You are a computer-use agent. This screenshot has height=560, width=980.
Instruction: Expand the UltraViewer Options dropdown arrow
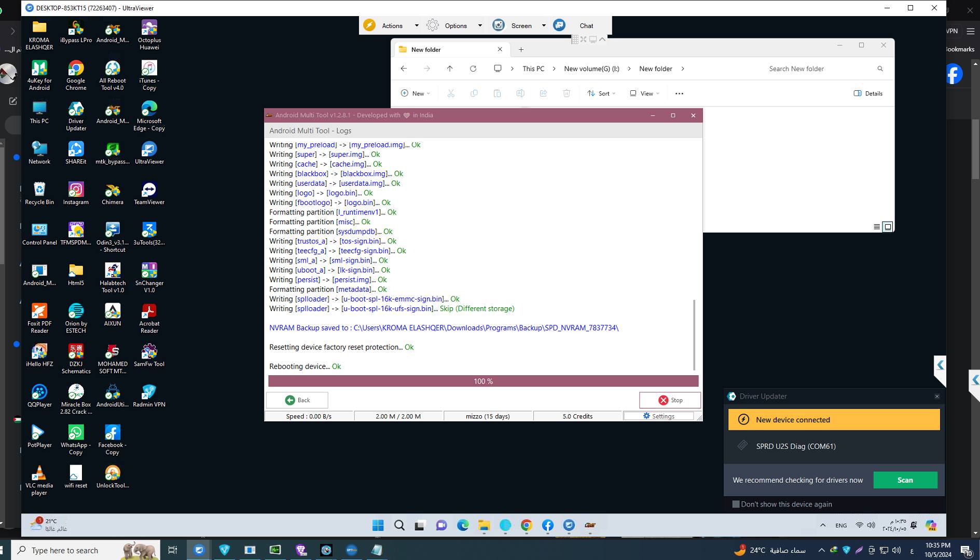pos(480,25)
